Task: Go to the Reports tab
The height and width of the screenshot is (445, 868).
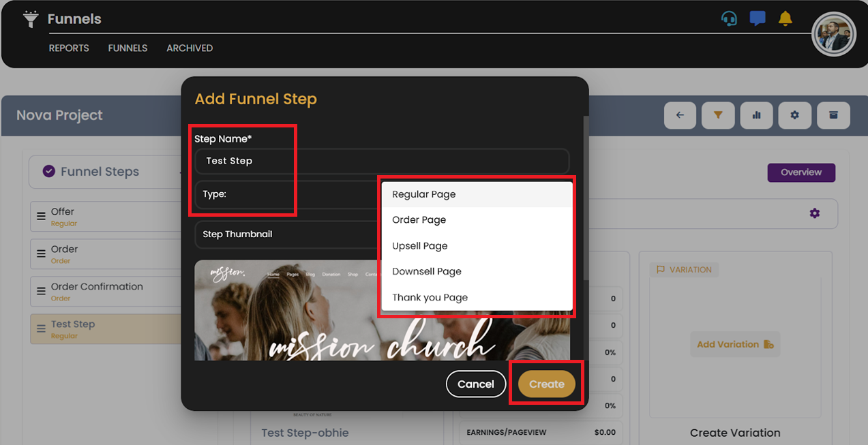Action: coord(69,48)
